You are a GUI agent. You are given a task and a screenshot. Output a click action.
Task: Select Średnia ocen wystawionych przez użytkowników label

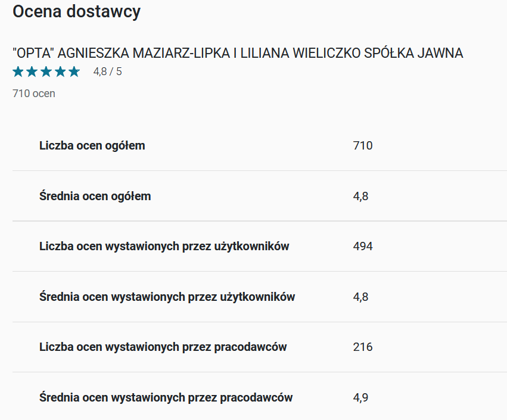pyautogui.click(x=167, y=297)
